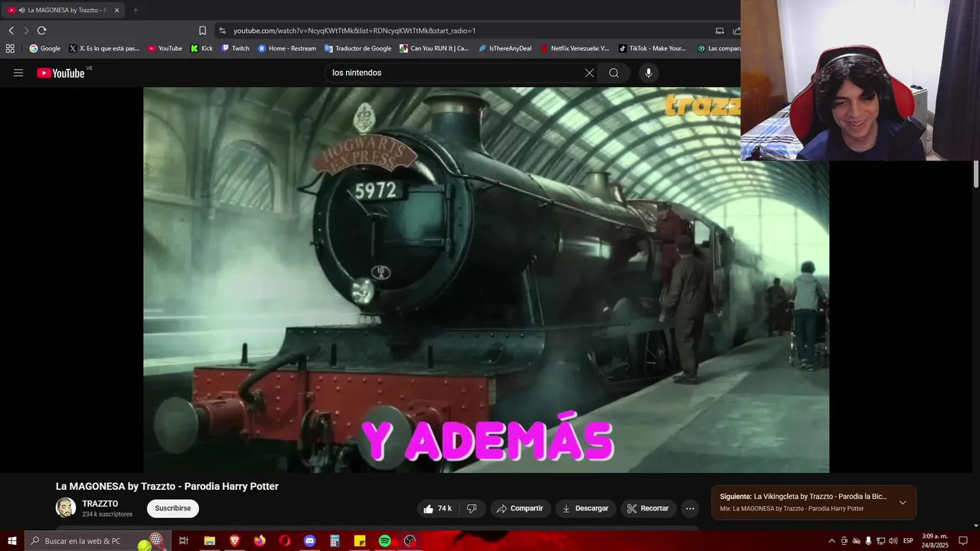Show hidden system tray icons
This screenshot has width=980, height=551.
click(x=831, y=541)
